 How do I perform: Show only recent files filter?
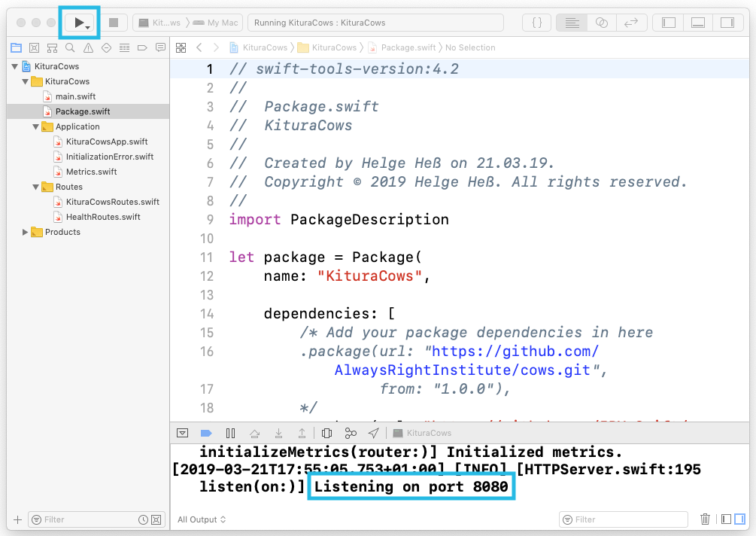pyautogui.click(x=143, y=519)
